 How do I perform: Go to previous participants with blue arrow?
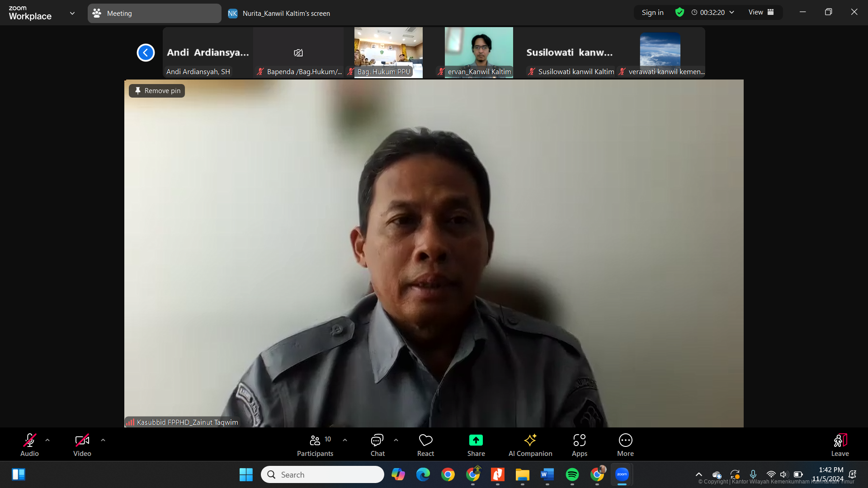click(146, 53)
